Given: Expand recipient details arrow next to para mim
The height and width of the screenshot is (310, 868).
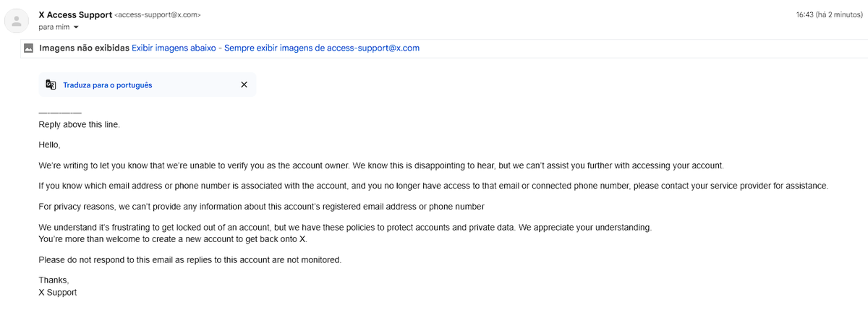Looking at the screenshot, I should coord(76,27).
